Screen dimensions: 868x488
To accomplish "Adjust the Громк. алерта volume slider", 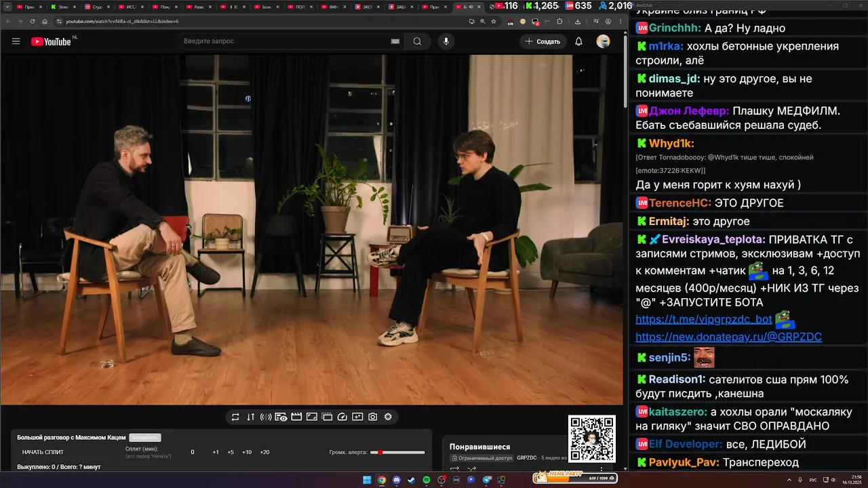I will click(x=397, y=452).
